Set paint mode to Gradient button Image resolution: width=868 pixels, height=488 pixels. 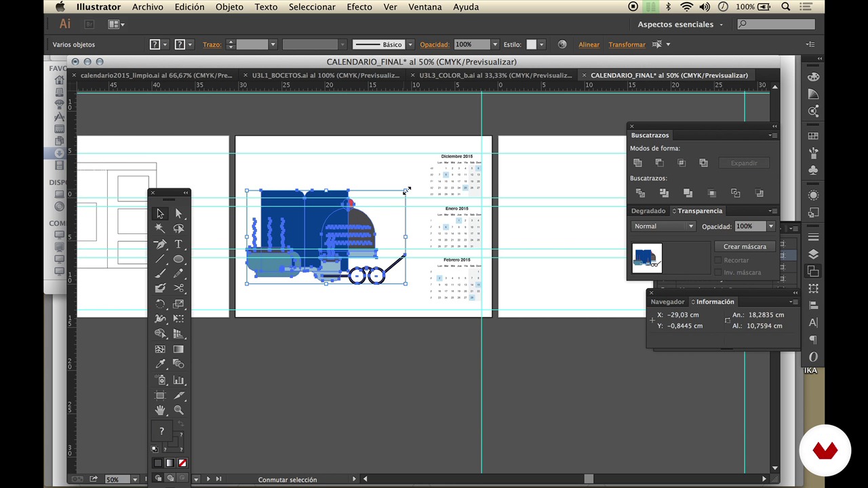170,463
